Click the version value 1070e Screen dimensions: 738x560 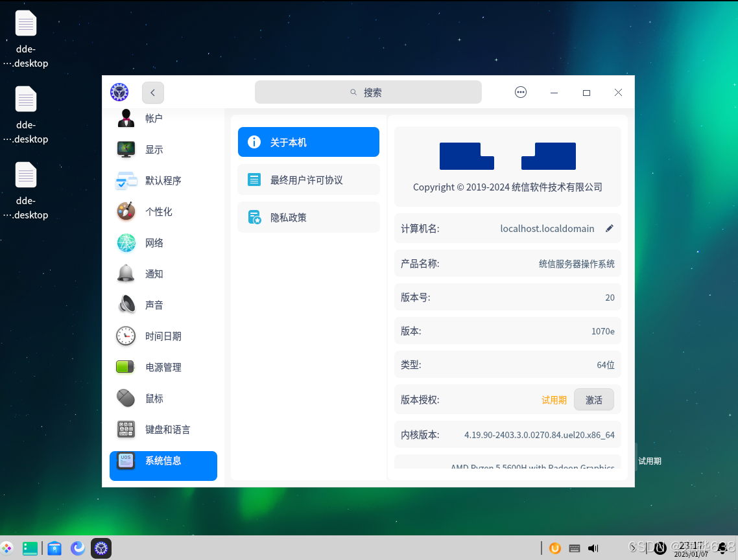(x=603, y=331)
